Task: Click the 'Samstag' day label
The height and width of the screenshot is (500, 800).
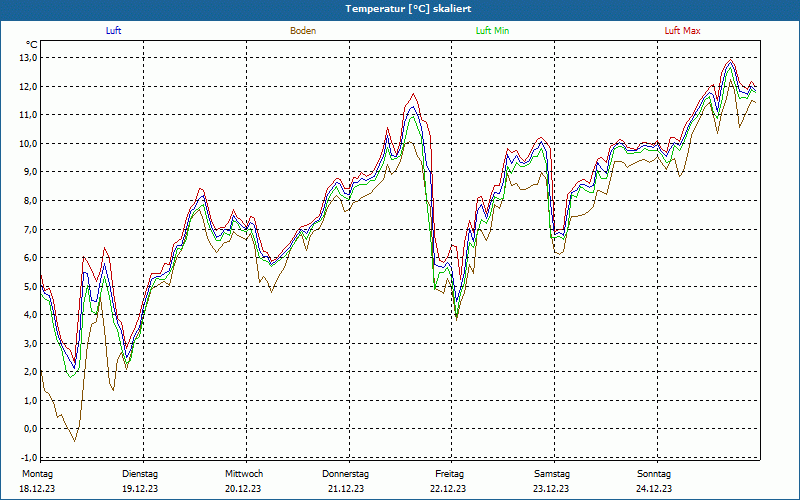Action: pyautogui.click(x=552, y=474)
